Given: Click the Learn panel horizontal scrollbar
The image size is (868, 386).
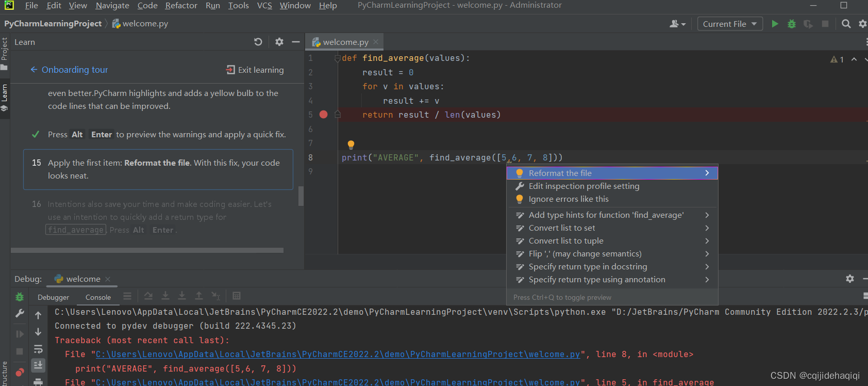Looking at the screenshot, I should [x=147, y=250].
